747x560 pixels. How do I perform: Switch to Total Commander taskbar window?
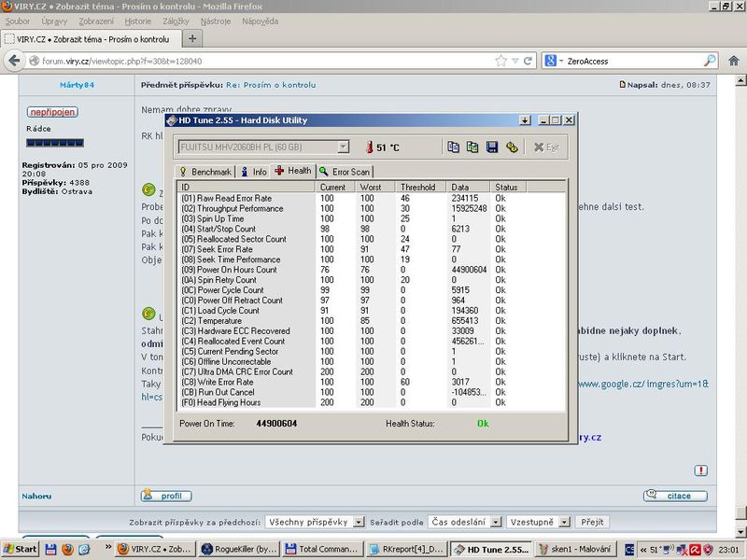click(322, 549)
